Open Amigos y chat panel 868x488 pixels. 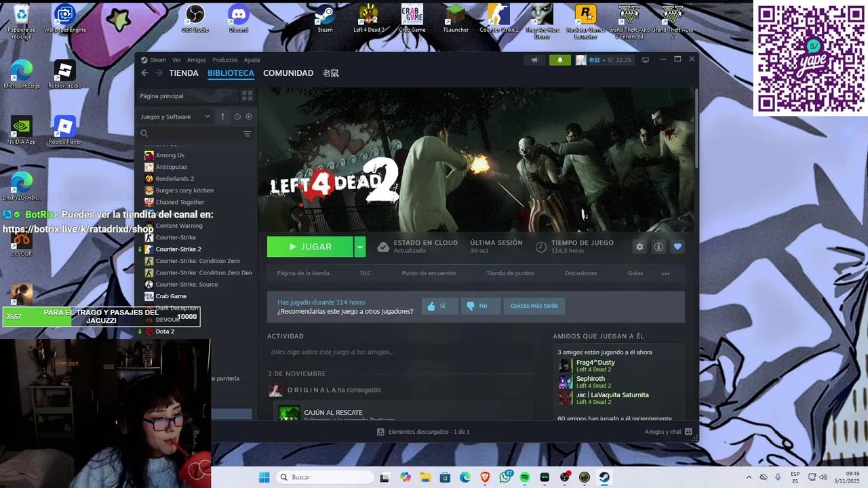tap(669, 432)
